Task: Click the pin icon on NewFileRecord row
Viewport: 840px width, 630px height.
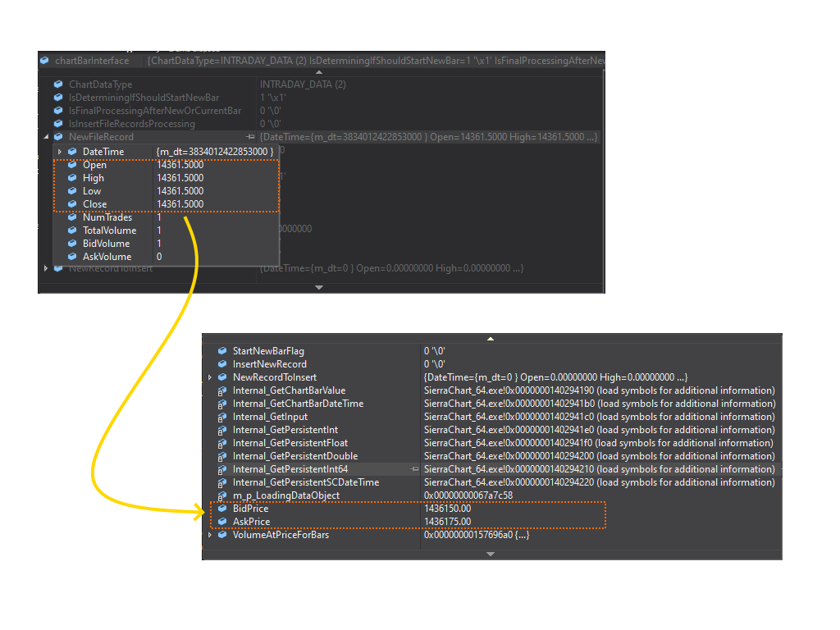Action: pos(250,137)
